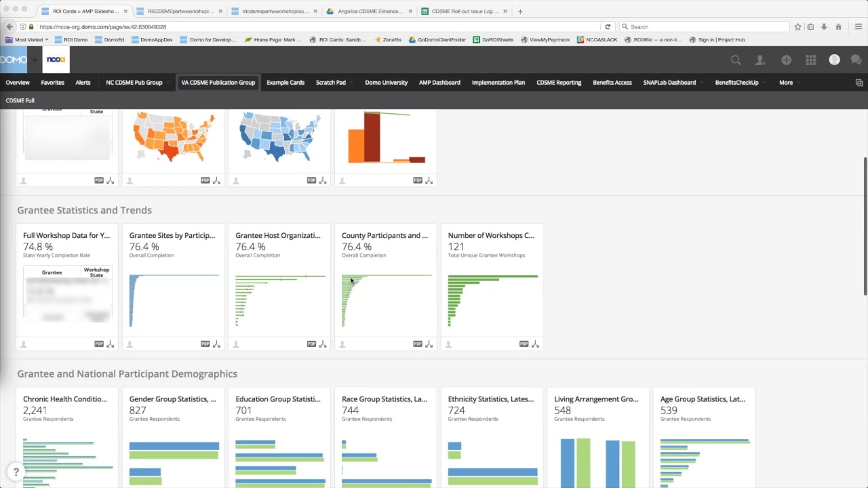Viewport: 868px width, 488px height.
Task: Open the Gender Group Statistics bar chart
Action: (174, 464)
